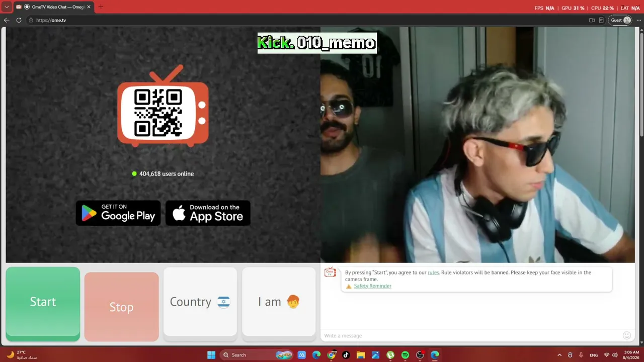
Task: Open TikTok from the taskbar
Action: 346,355
